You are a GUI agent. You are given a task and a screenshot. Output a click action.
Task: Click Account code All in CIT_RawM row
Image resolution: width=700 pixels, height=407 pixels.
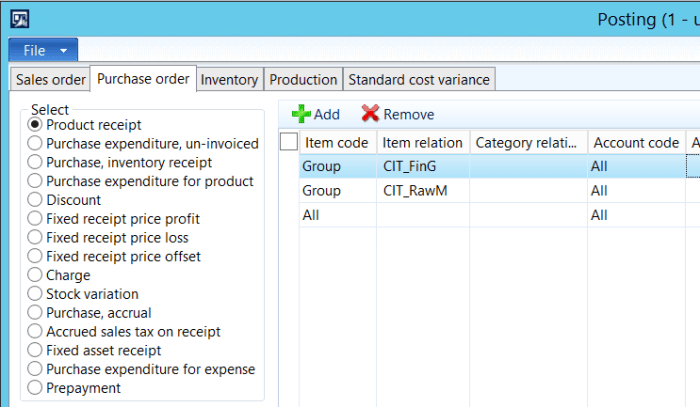[x=637, y=191]
